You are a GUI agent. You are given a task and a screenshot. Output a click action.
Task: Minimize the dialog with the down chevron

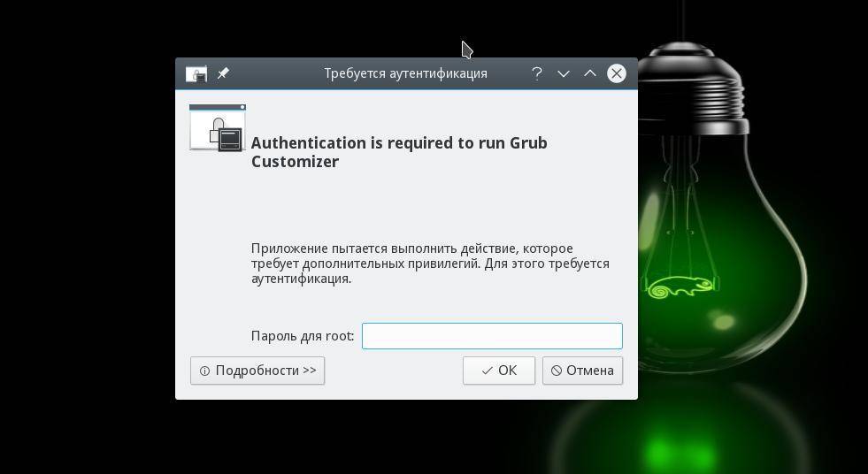pyautogui.click(x=563, y=73)
